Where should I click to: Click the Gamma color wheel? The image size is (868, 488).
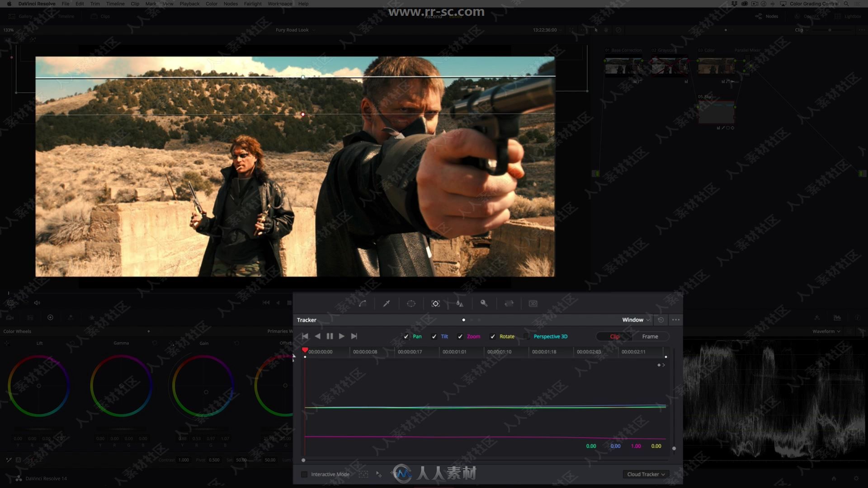pos(121,386)
